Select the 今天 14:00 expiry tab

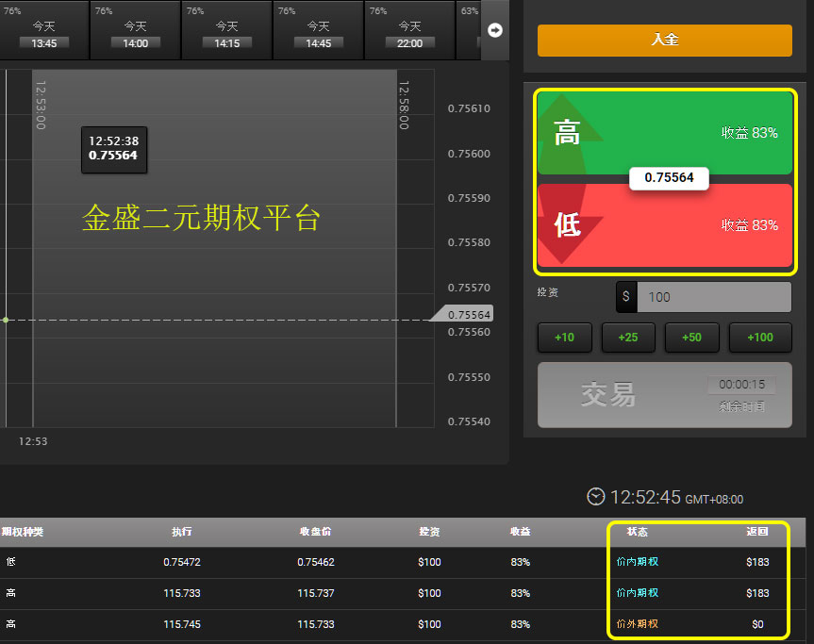pos(136,30)
